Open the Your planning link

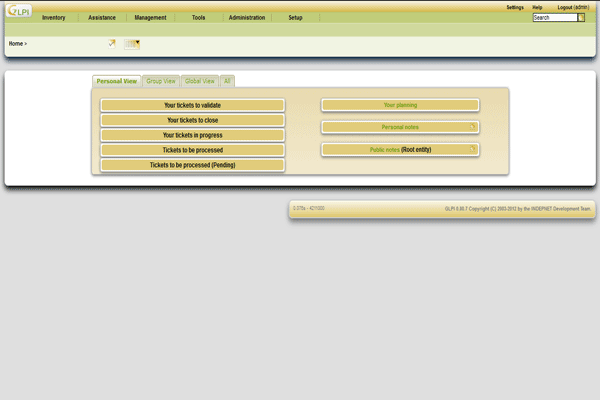pyautogui.click(x=400, y=105)
